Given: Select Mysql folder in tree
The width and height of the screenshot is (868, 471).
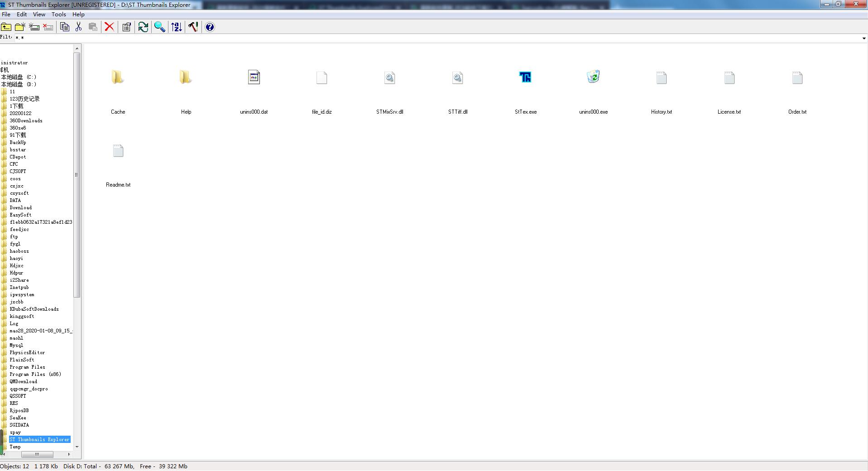Looking at the screenshot, I should 16,346.
